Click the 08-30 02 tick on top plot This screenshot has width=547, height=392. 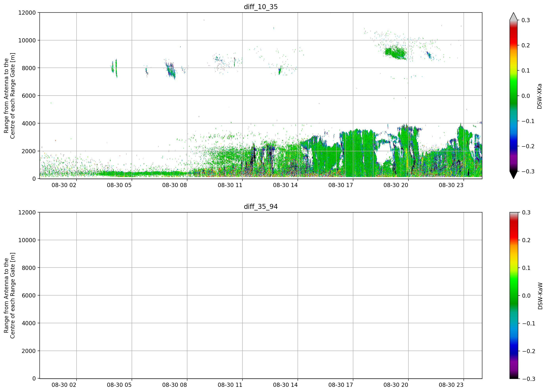(64, 185)
